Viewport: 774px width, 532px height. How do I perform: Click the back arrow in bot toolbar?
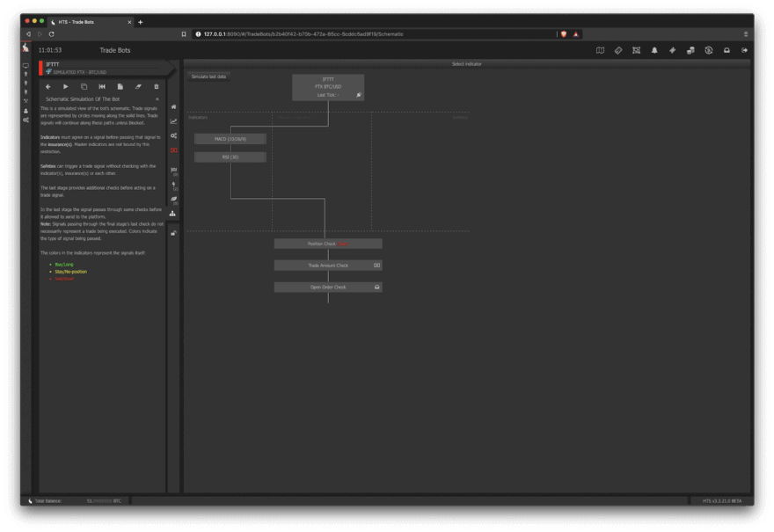pos(47,87)
